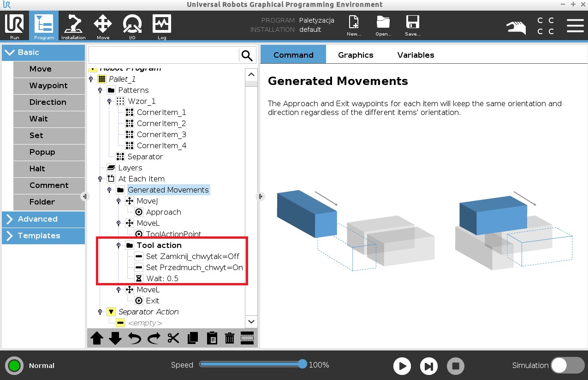Step through the program
The width and height of the screenshot is (588, 380).
pyautogui.click(x=429, y=366)
